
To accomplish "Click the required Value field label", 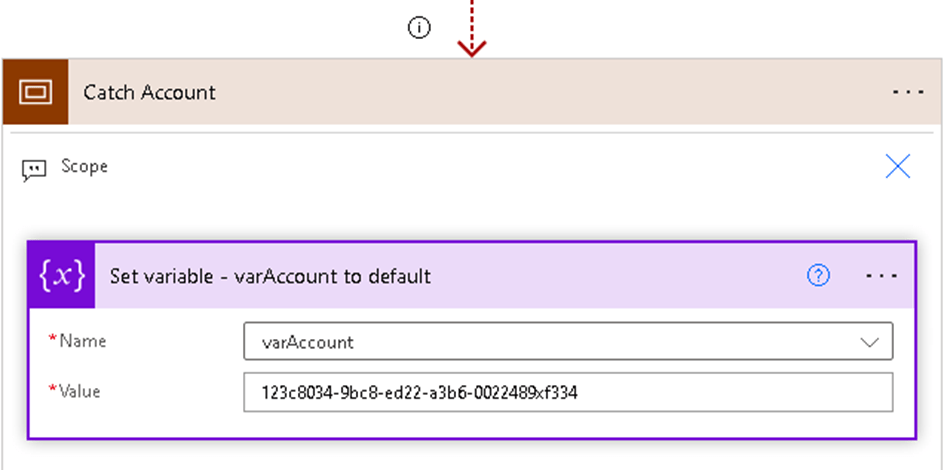I will tap(79, 391).
